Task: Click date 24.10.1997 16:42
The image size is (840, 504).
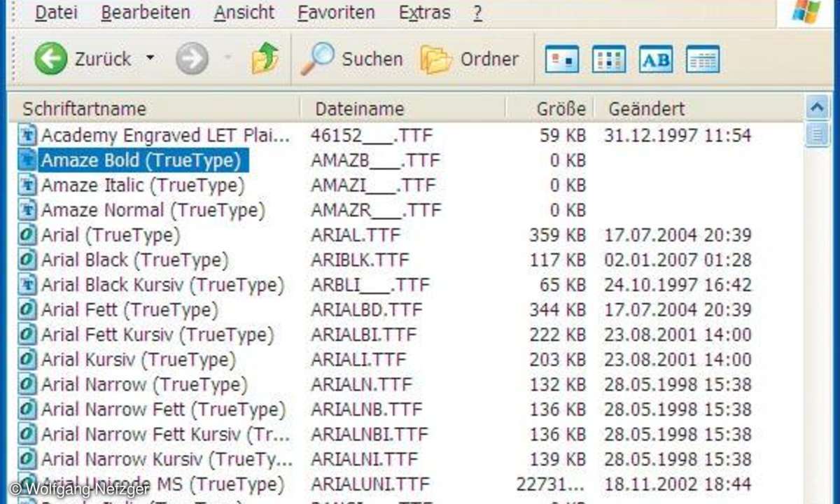Action: coord(678,285)
